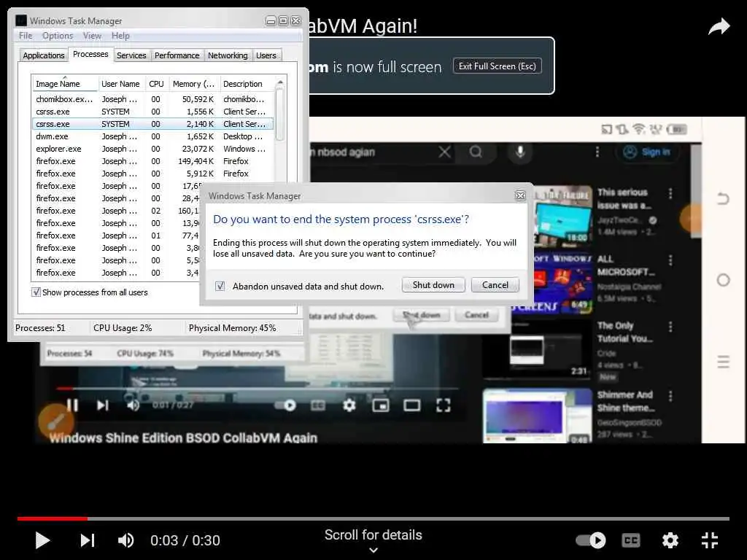Sort processes by CPU column
The width and height of the screenshot is (747, 560).
(156, 84)
